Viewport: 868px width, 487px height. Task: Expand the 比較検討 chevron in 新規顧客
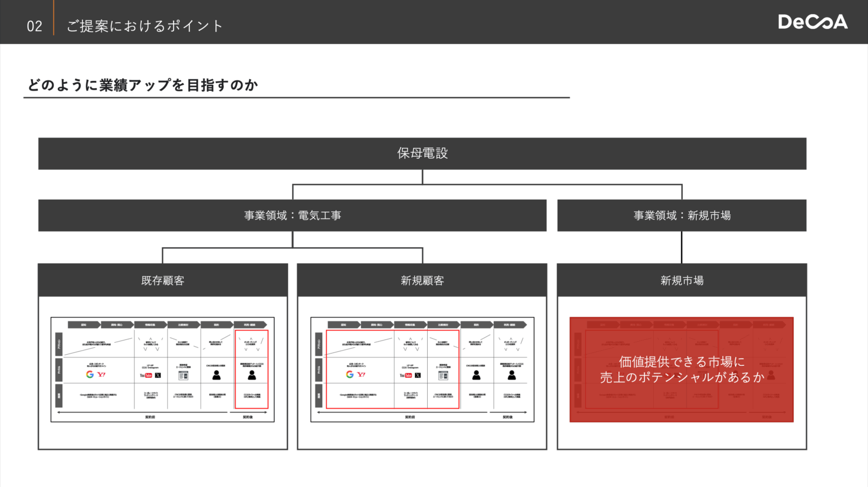pyautogui.click(x=443, y=325)
